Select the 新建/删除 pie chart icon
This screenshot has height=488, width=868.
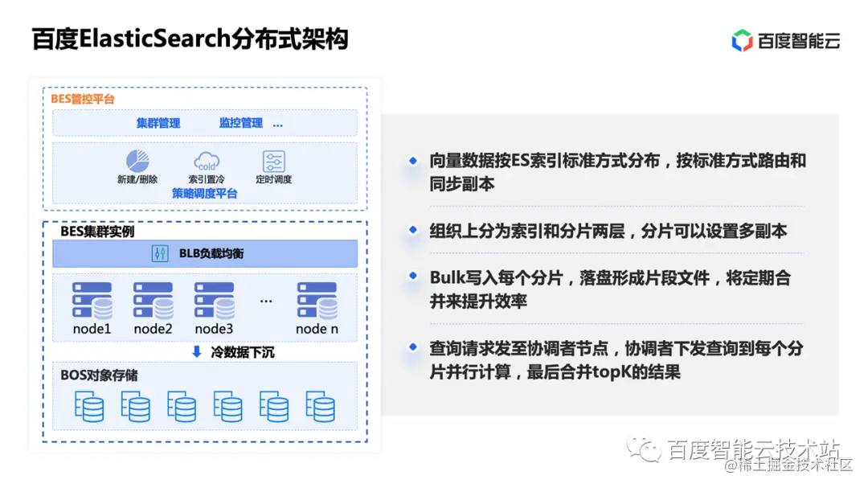[137, 162]
